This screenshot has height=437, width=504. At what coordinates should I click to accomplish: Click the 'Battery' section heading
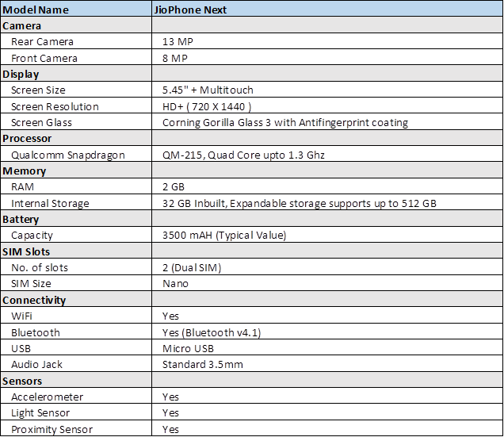pyautogui.click(x=76, y=219)
